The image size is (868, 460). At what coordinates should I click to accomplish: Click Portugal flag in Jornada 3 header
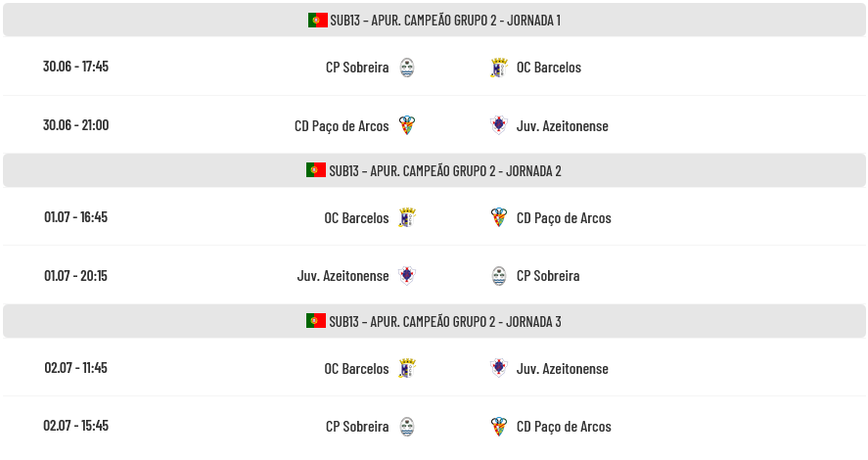click(x=316, y=320)
